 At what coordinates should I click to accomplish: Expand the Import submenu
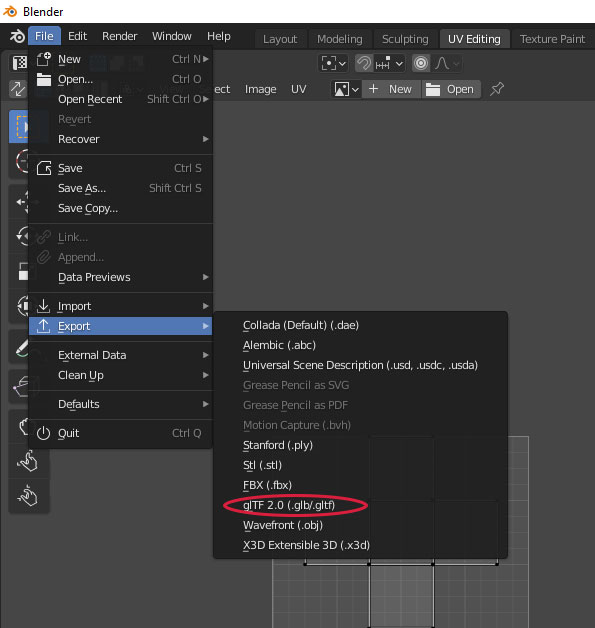pyautogui.click(x=121, y=306)
